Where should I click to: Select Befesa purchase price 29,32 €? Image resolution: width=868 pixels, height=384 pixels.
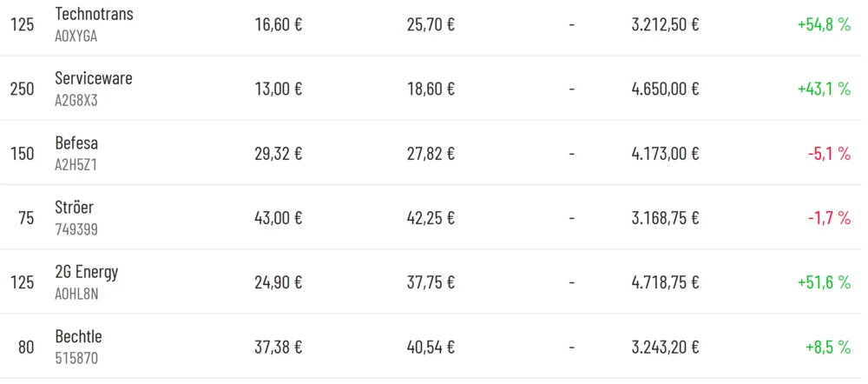click(278, 154)
